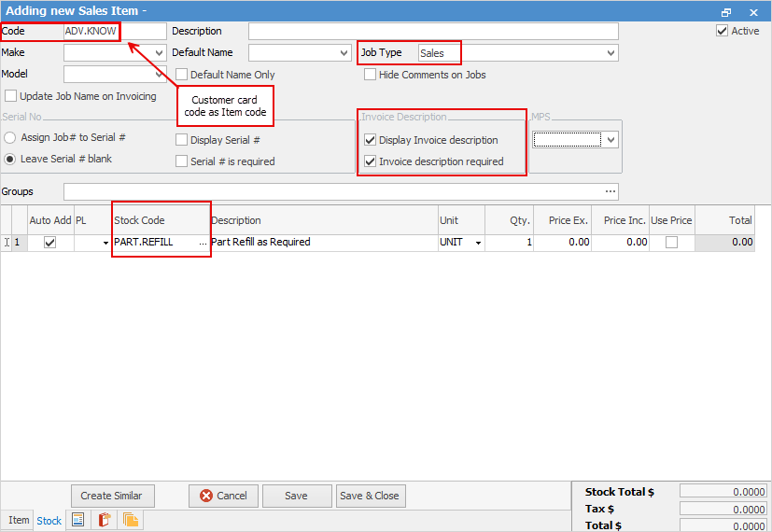Tick Use Price for PART.REFILL row
Viewport: 772px width, 532px height.
point(671,242)
